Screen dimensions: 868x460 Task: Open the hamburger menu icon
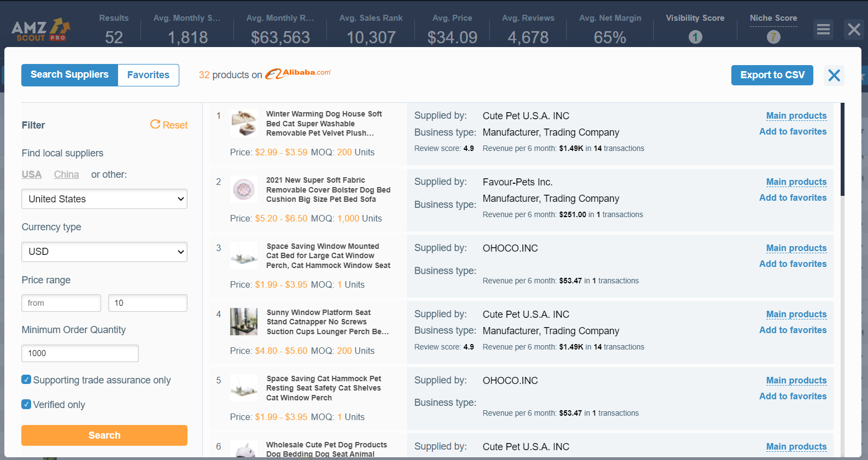823,30
